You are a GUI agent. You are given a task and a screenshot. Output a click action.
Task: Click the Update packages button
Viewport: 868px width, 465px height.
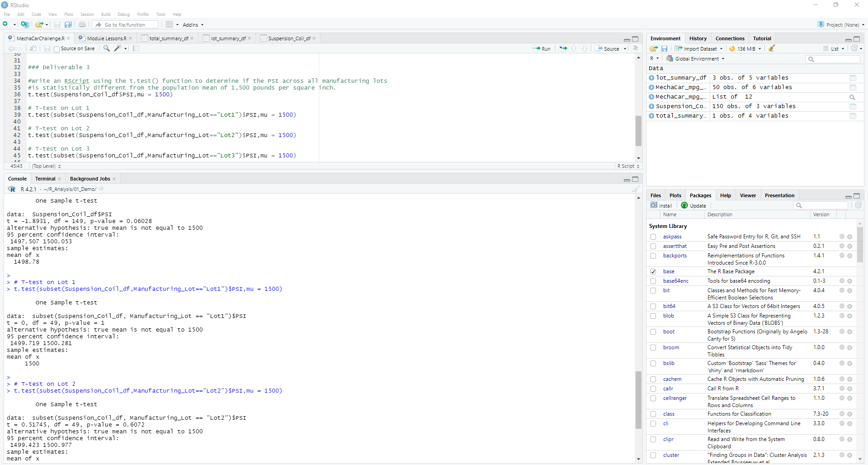(x=694, y=205)
